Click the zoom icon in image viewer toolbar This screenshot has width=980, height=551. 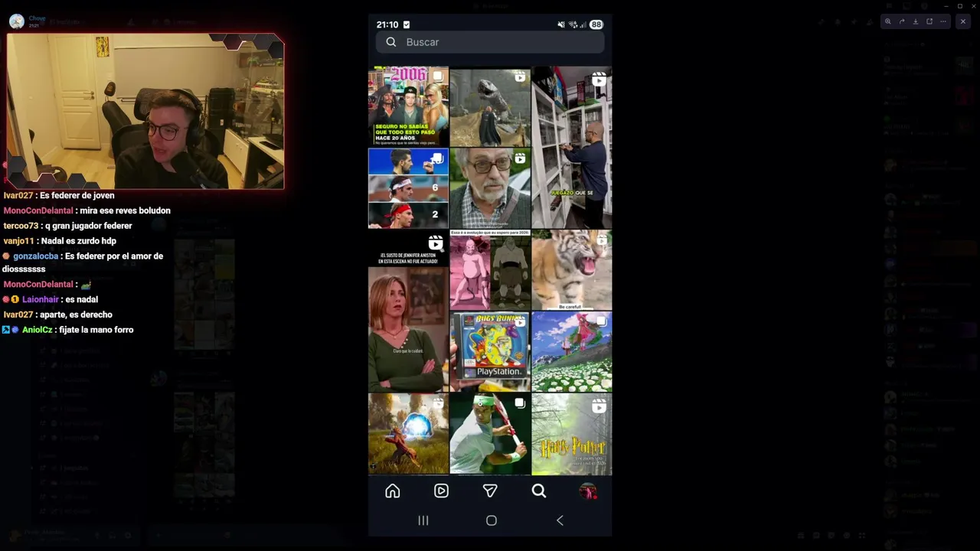pyautogui.click(x=888, y=21)
